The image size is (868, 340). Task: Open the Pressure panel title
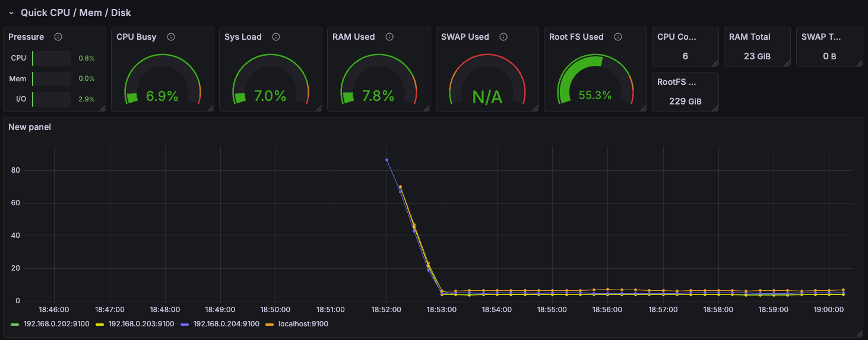click(26, 37)
